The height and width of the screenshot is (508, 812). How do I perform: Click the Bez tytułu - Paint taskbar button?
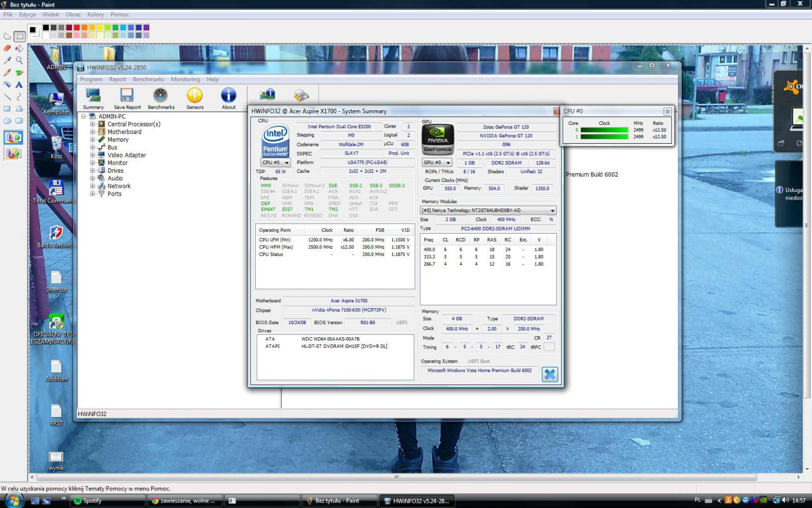[x=339, y=501]
